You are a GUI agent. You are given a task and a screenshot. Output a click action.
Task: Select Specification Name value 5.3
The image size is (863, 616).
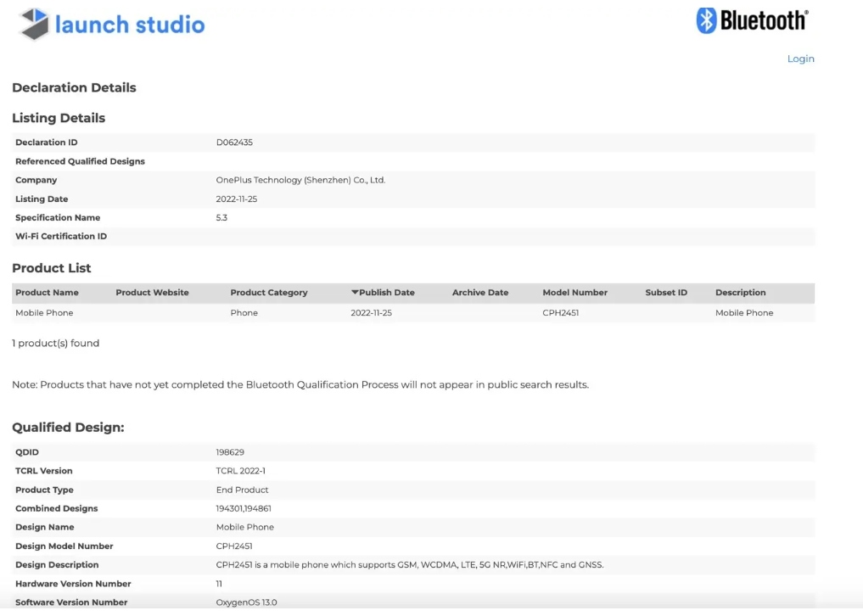click(221, 217)
